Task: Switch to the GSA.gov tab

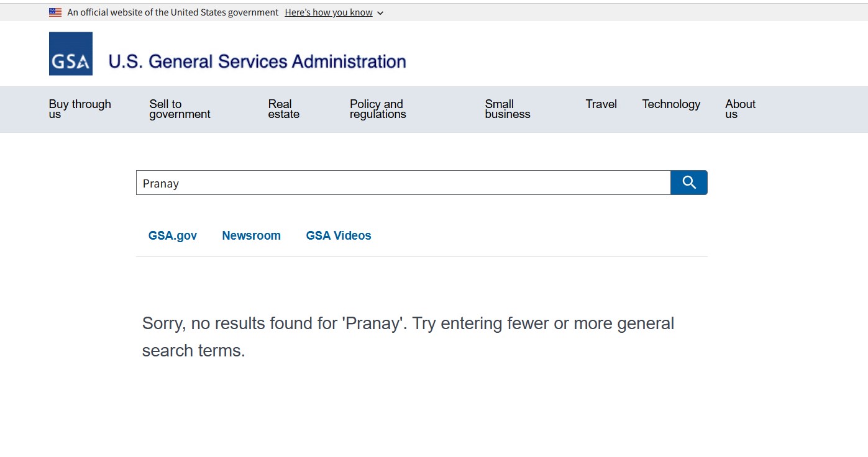Action: (x=173, y=235)
